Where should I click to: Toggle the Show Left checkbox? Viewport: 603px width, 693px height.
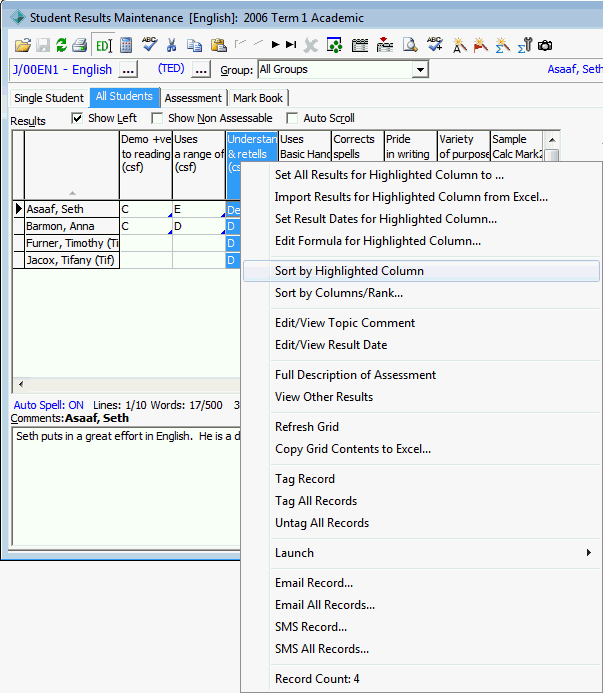[77, 118]
